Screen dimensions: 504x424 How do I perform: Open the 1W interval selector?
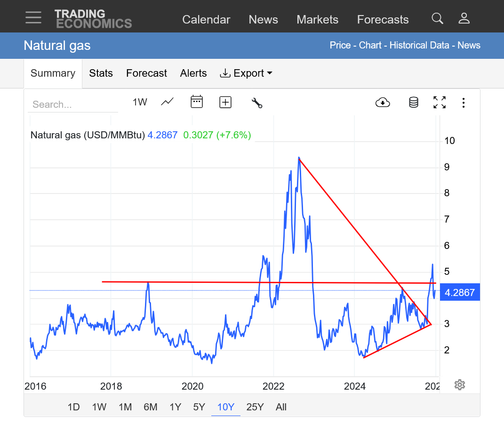[x=140, y=102]
